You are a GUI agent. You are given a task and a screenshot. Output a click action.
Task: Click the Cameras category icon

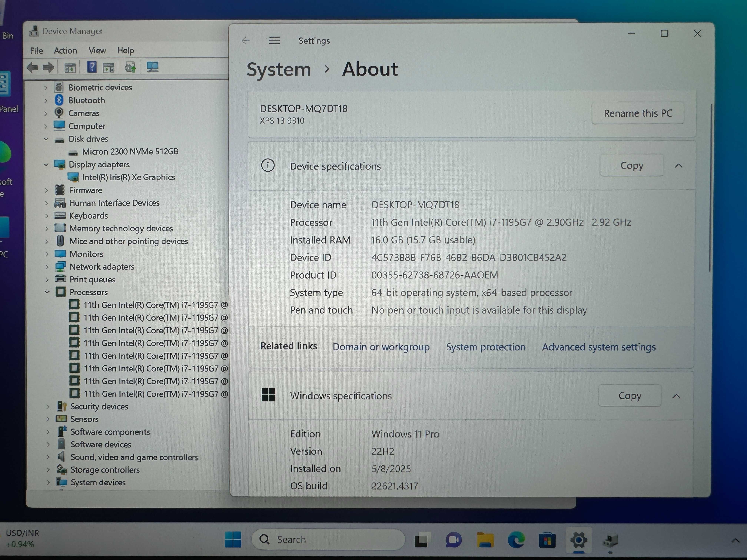pyautogui.click(x=59, y=113)
